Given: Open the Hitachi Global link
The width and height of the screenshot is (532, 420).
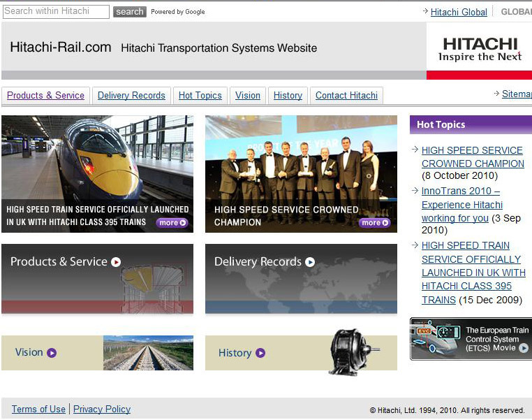Looking at the screenshot, I should [459, 12].
